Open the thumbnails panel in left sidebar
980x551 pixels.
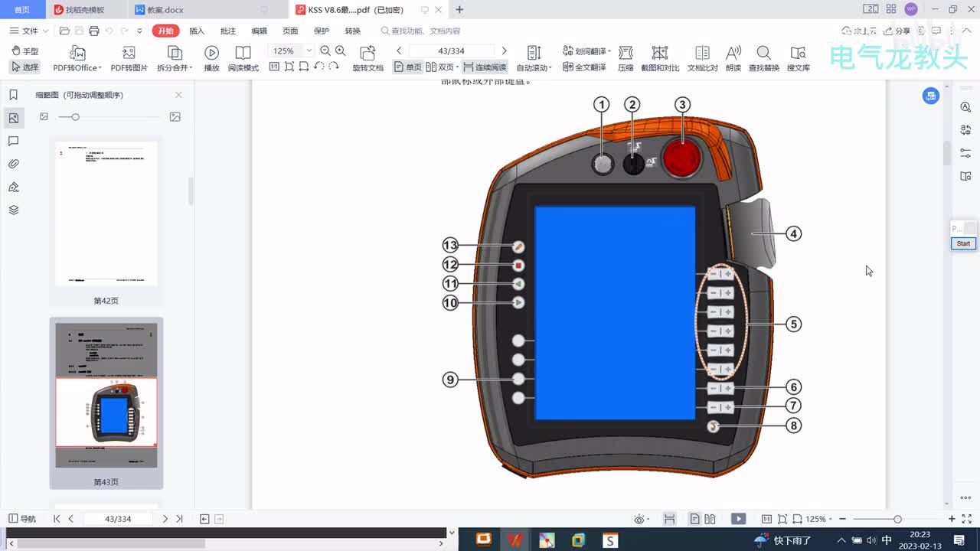pos(14,118)
